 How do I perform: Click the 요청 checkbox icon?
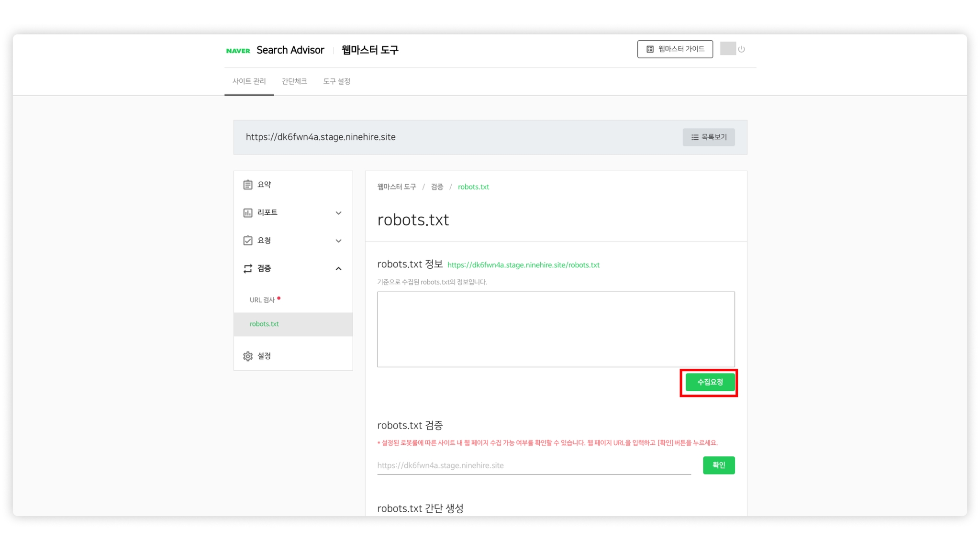pyautogui.click(x=247, y=241)
